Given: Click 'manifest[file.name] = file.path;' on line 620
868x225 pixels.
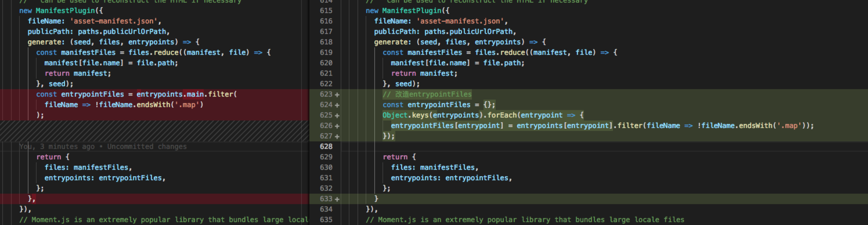Looking at the screenshot, I should tap(458, 63).
